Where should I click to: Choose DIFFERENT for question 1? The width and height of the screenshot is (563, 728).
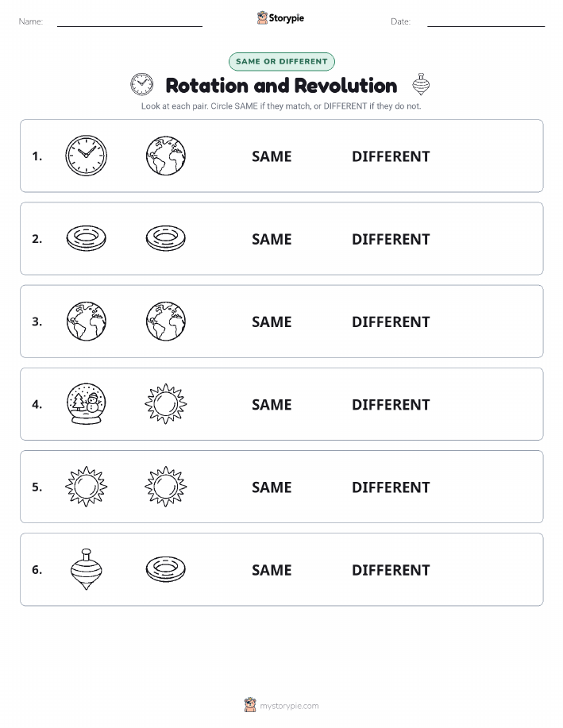point(391,156)
